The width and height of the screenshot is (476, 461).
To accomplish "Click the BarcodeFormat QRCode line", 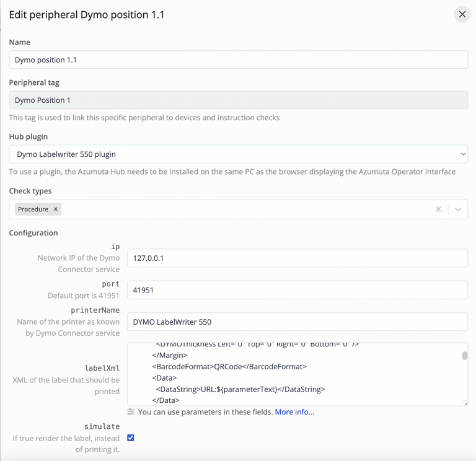I will 229,367.
